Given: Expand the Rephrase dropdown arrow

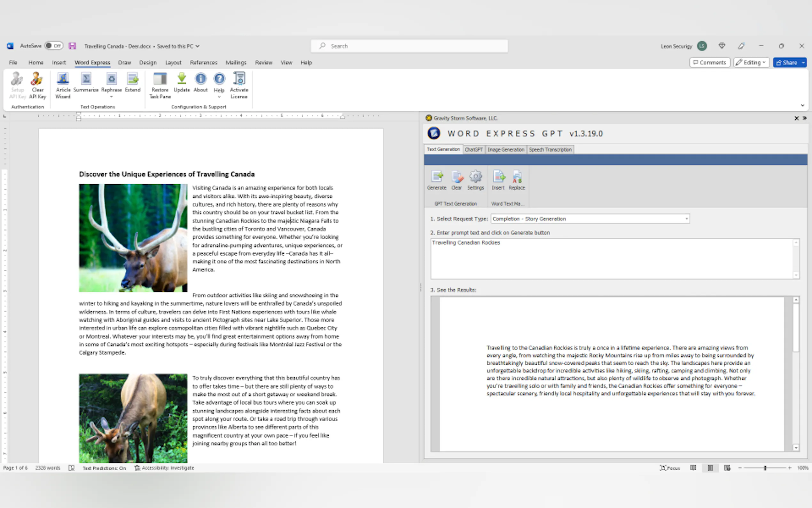Looking at the screenshot, I should pos(112,97).
